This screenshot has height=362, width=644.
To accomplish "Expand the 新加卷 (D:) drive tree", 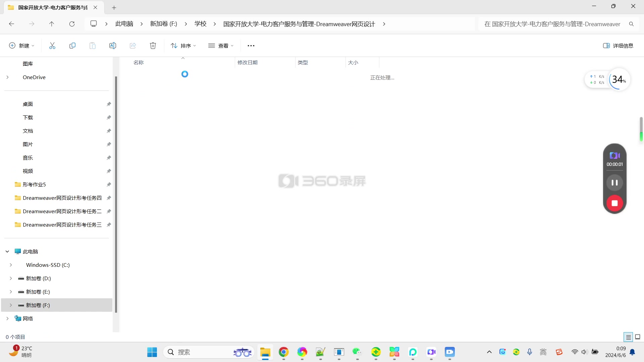I will coord(11,278).
